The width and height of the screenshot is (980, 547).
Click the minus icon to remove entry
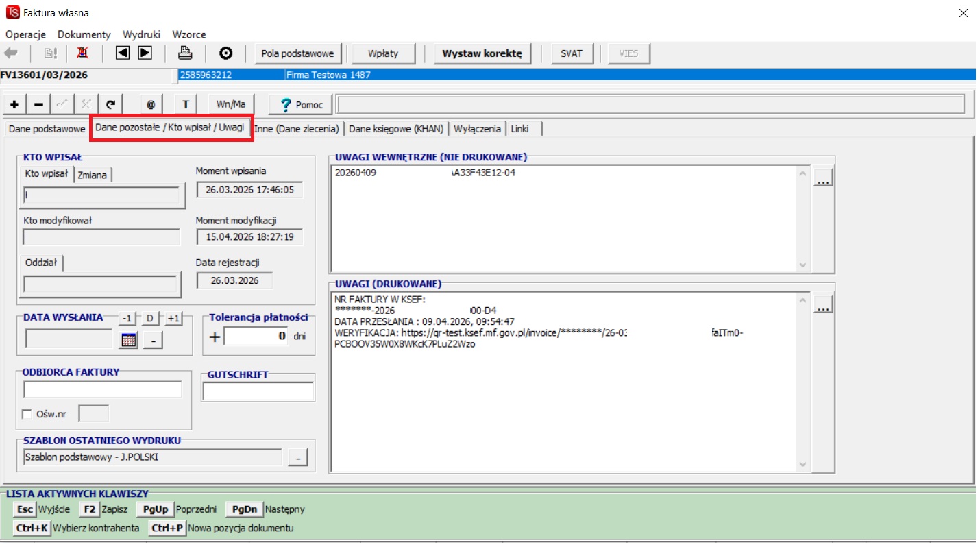click(x=38, y=104)
